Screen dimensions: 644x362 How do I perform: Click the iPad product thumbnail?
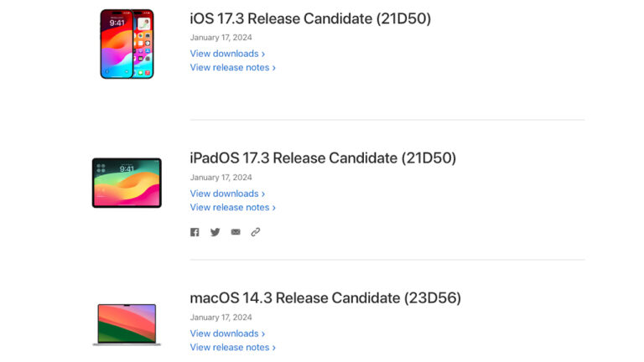(x=127, y=183)
